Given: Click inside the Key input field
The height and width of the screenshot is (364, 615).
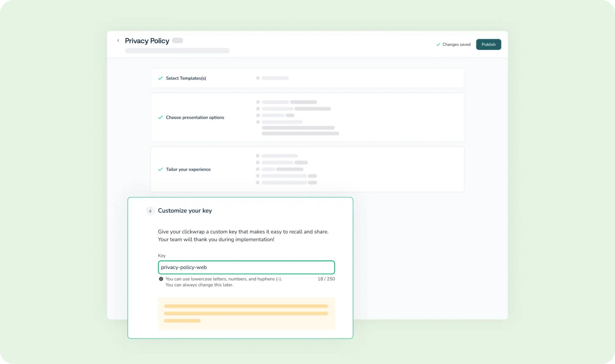Looking at the screenshot, I should pos(246,267).
